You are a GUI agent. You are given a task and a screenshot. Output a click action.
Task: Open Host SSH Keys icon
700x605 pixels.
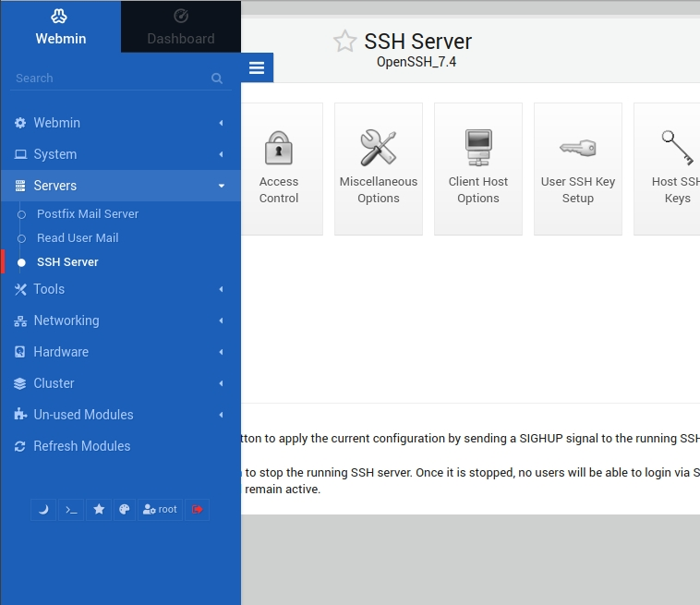point(677,148)
